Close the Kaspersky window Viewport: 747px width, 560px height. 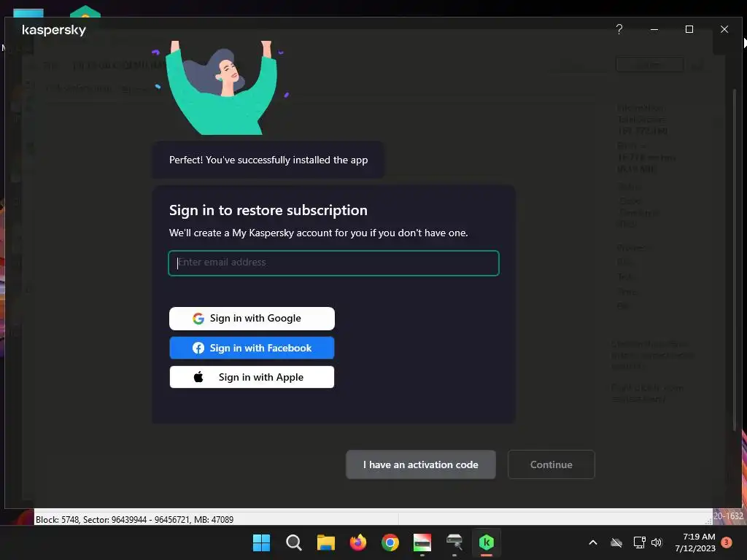[x=724, y=29]
